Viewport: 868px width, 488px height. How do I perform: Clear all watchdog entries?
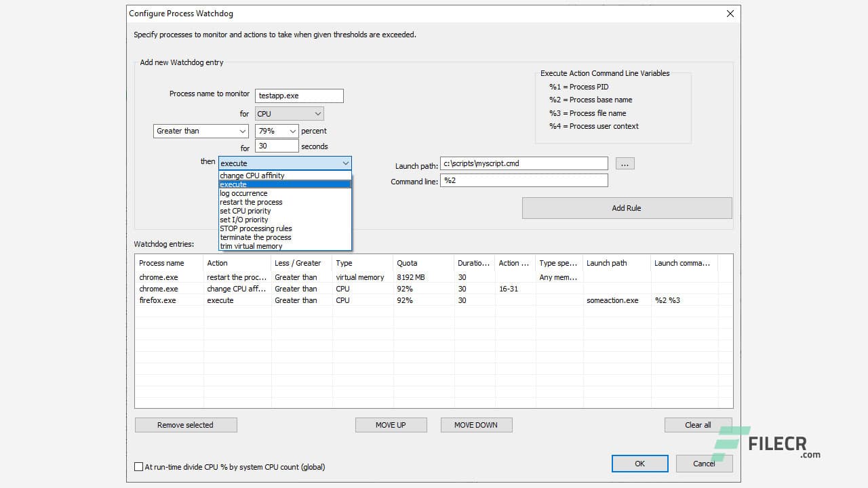[698, 424]
